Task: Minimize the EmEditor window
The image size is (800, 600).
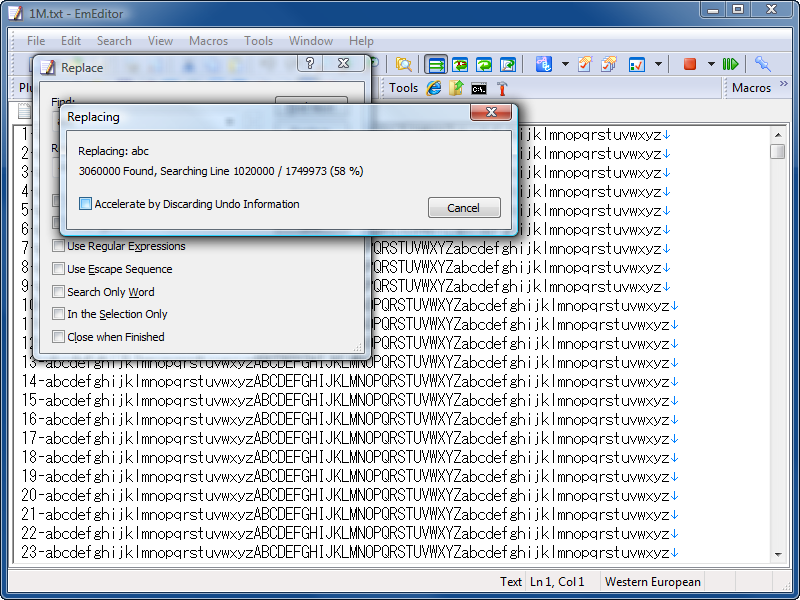Action: pos(713,9)
